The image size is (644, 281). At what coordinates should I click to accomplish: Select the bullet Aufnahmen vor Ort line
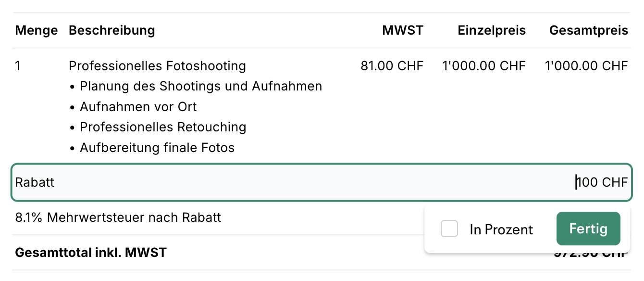coord(138,106)
